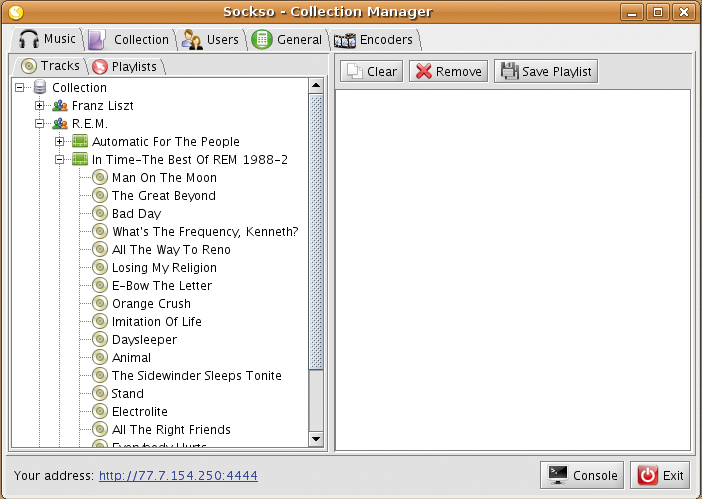Click Save Playlist button
The height and width of the screenshot is (499, 702).
tap(546, 71)
